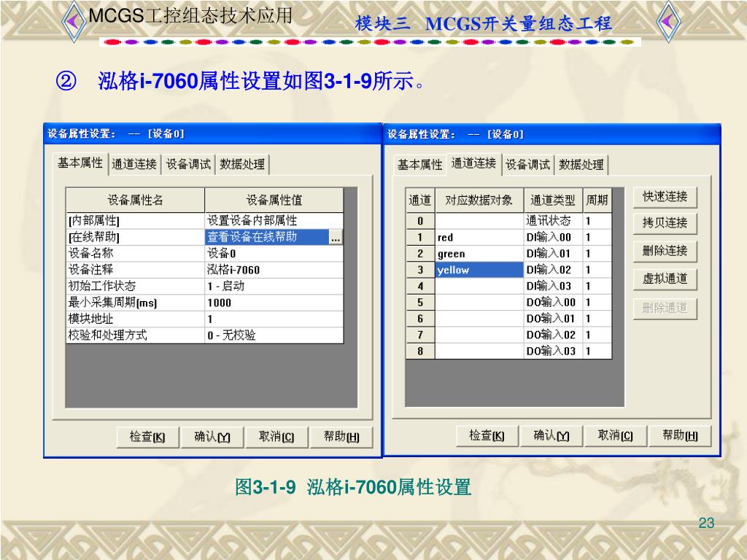Select the 设备0 device name value
This screenshot has height=560, width=747.
pos(274,253)
